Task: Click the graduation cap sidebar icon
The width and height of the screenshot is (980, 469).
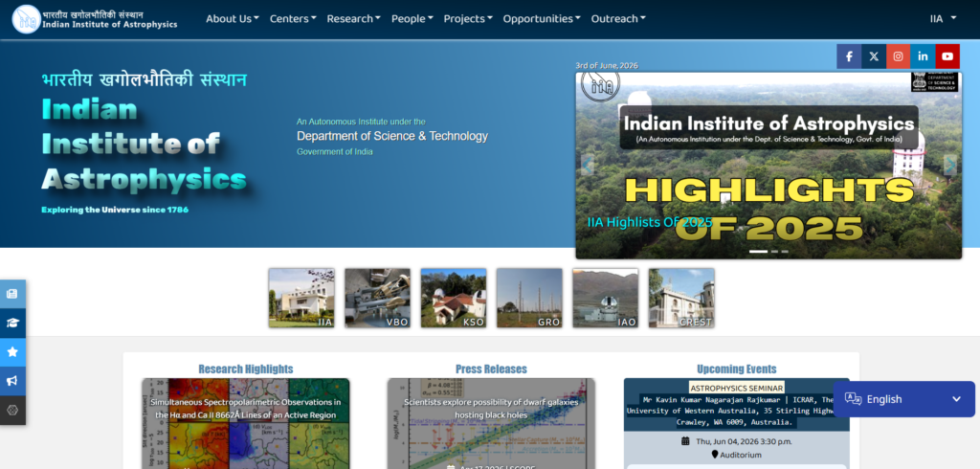Action: pos(12,323)
